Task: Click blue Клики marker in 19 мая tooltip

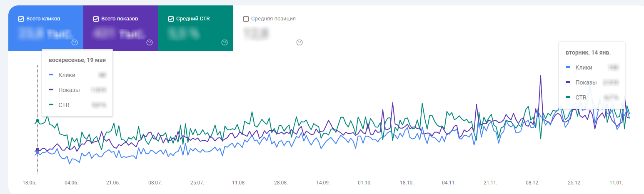Action: coord(51,75)
